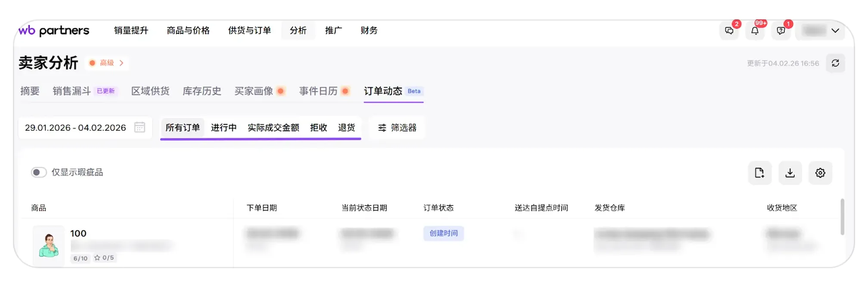Select the 退货 order filter
The height and width of the screenshot is (285, 868).
[x=347, y=128]
